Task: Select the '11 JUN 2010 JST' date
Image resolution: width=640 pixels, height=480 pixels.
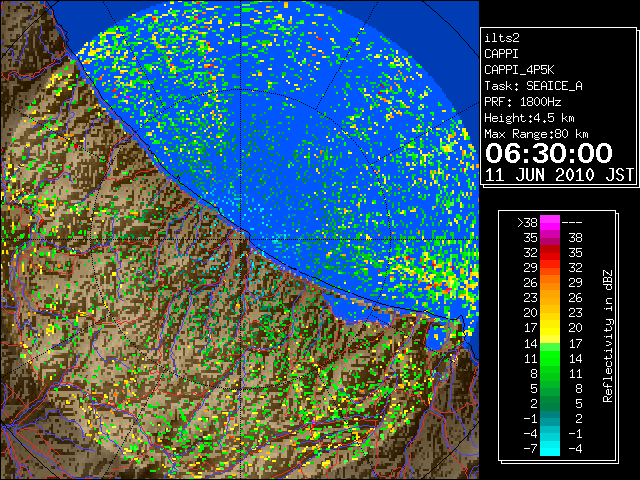Action: point(559,175)
